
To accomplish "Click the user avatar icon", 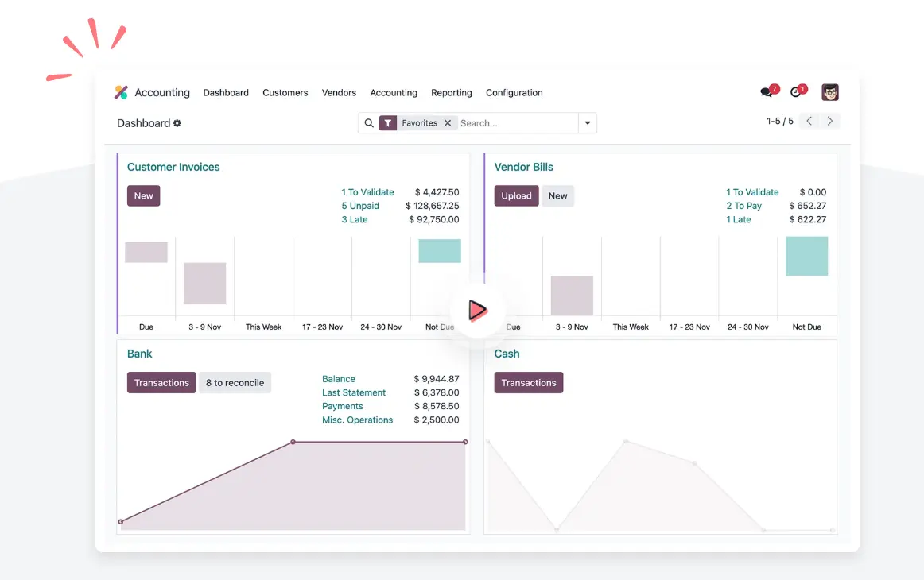I will [830, 92].
